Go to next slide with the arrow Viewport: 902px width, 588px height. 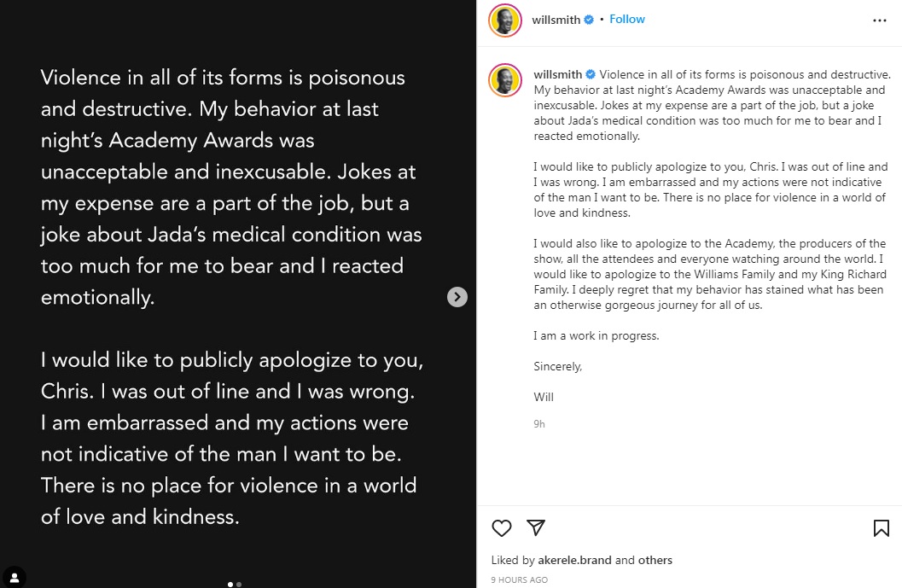(x=457, y=297)
